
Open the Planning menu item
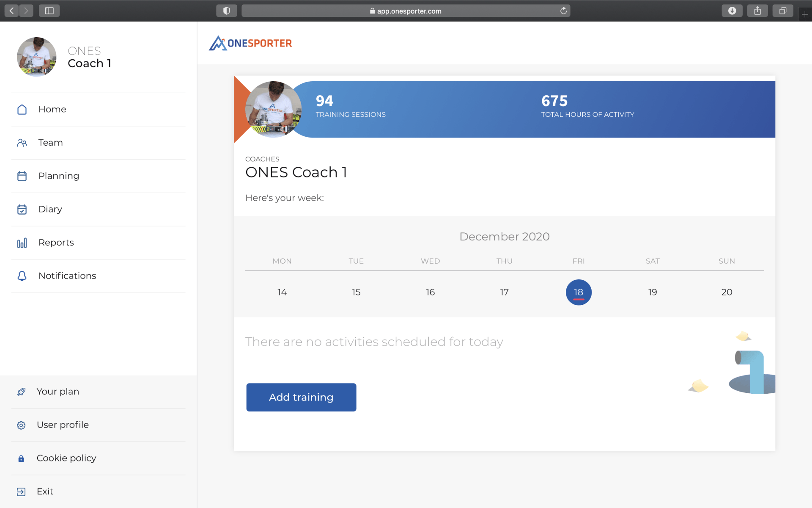coord(98,176)
